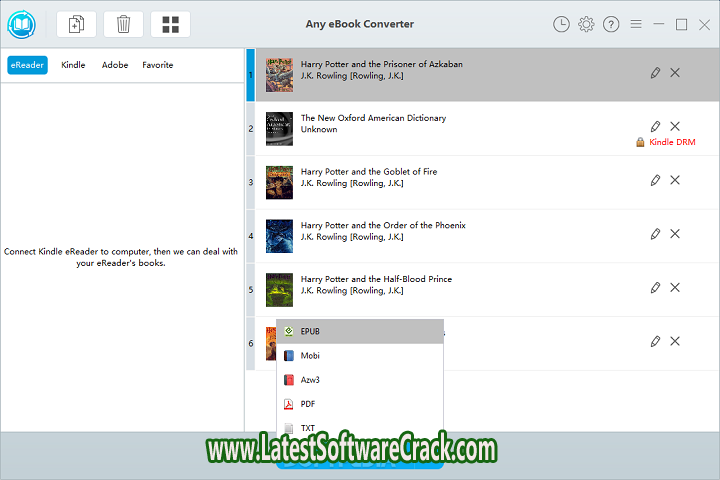Click the Any eBook Converter logo icon

(21, 24)
